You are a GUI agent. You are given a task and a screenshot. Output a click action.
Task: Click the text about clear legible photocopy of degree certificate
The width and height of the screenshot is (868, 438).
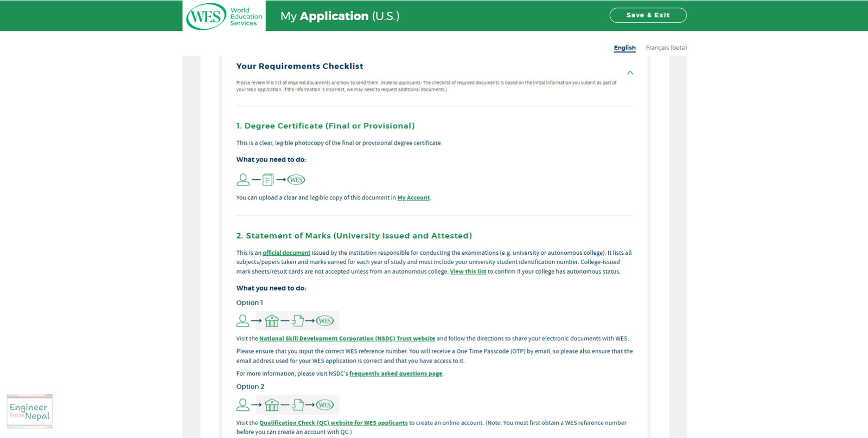click(x=339, y=143)
